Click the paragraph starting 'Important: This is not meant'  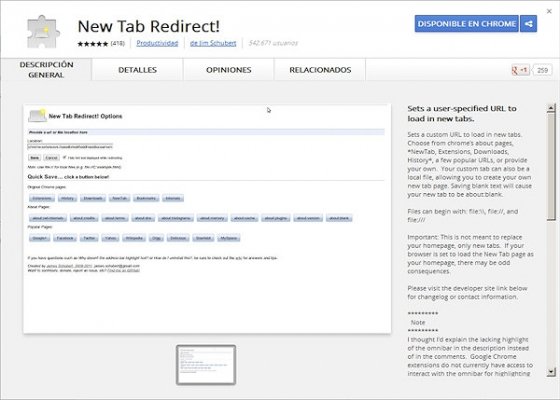(x=470, y=254)
